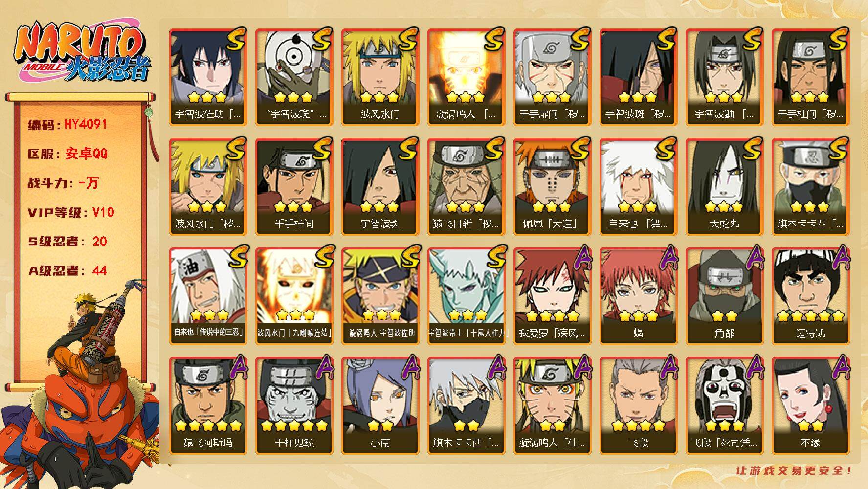Click the 小南 character portrait
Viewport: 868px width, 489px height.
point(380,405)
